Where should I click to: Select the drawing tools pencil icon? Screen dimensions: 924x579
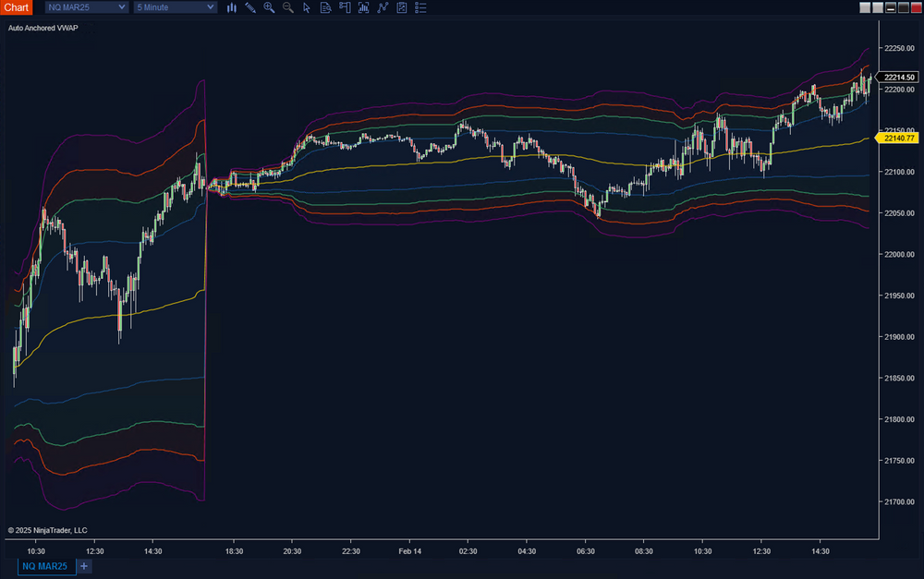(x=250, y=7)
